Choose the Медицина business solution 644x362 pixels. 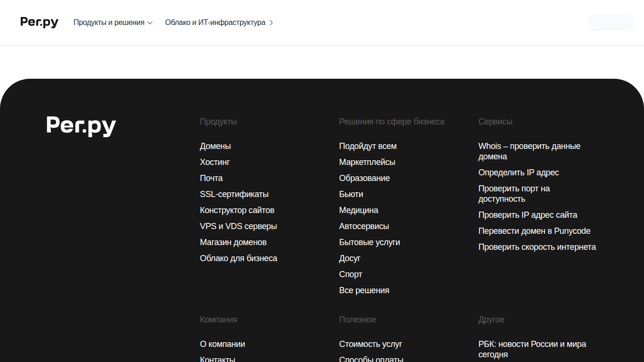pyautogui.click(x=359, y=210)
